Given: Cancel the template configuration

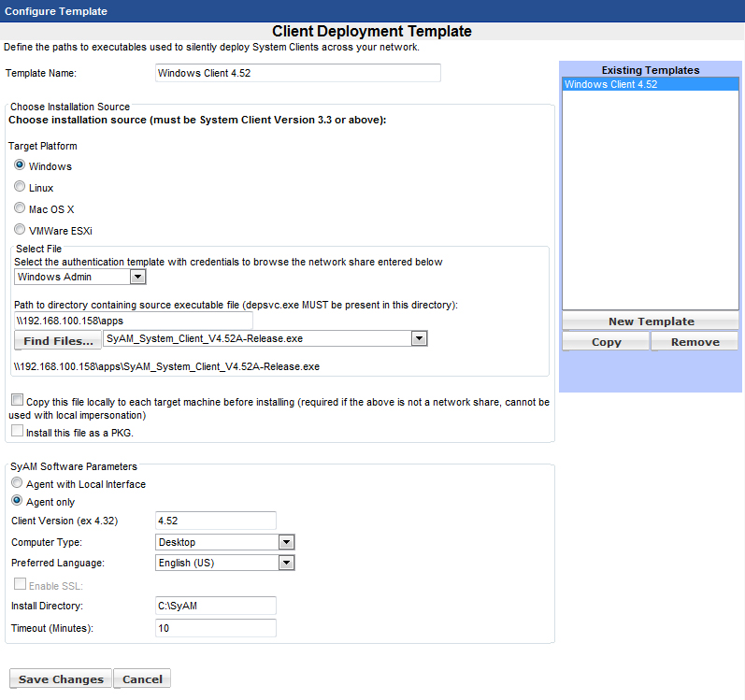Looking at the screenshot, I should 142,679.
